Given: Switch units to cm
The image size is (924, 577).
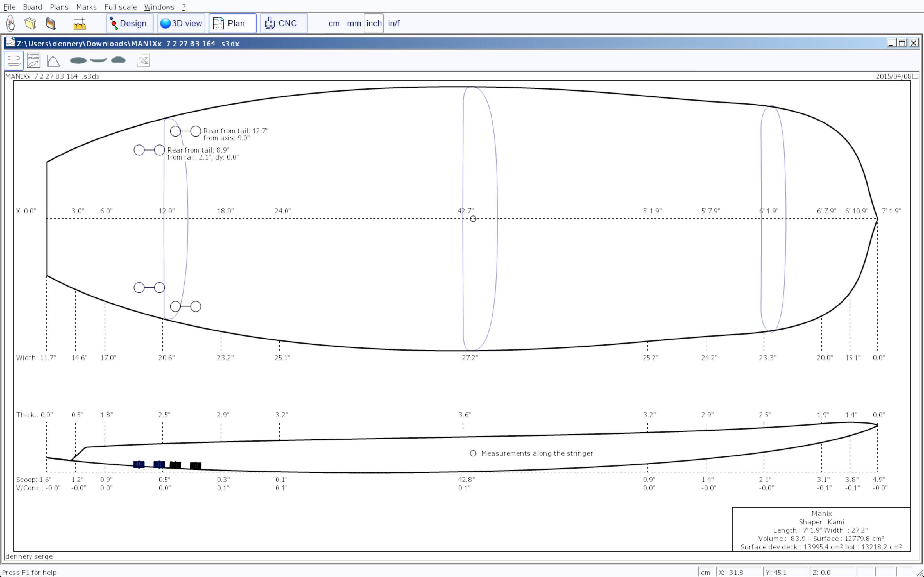Looking at the screenshot, I should 334,23.
